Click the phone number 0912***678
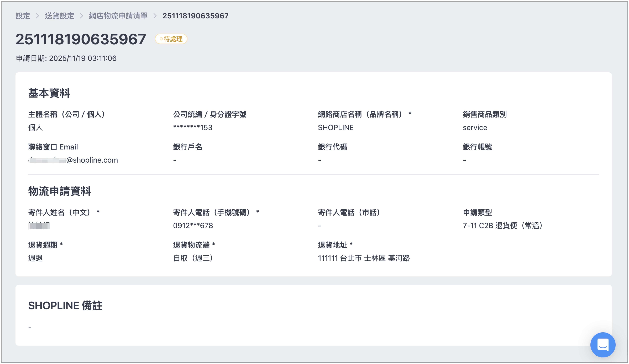 coord(193,226)
